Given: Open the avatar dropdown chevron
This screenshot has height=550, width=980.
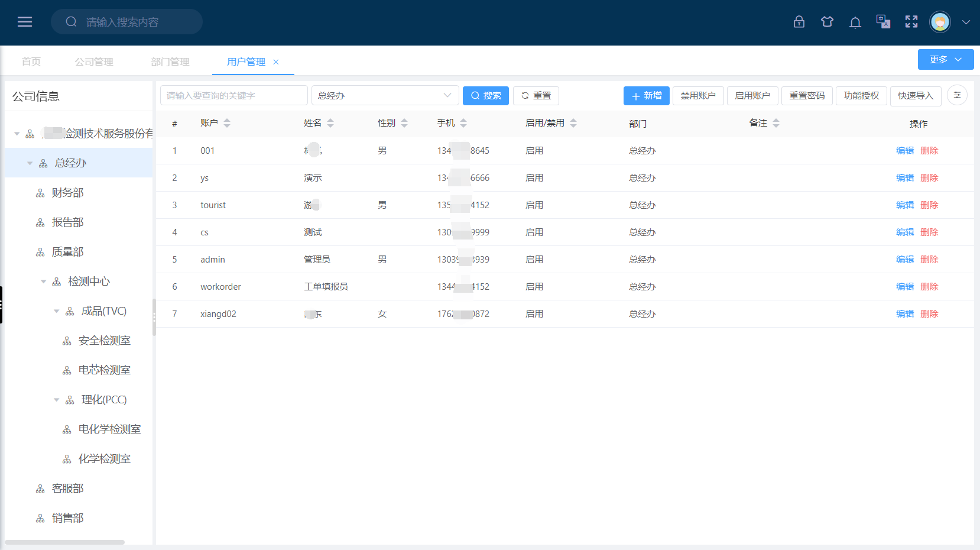Looking at the screenshot, I should [966, 22].
